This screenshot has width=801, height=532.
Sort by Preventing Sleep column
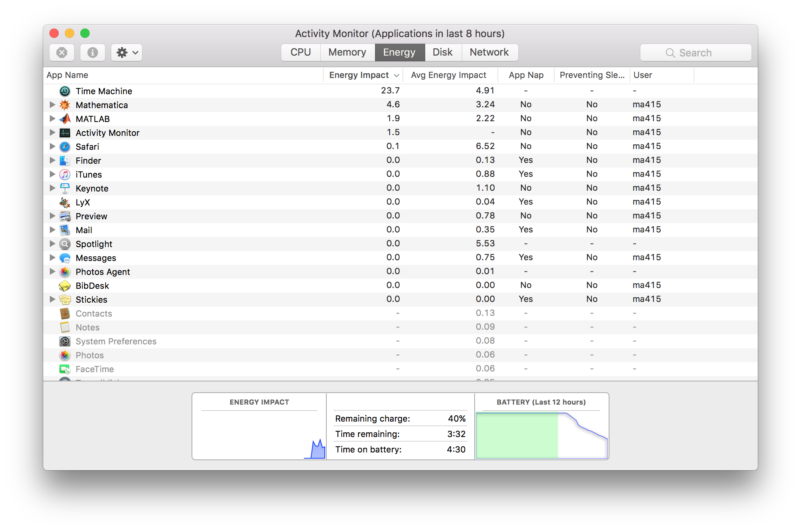(592, 75)
